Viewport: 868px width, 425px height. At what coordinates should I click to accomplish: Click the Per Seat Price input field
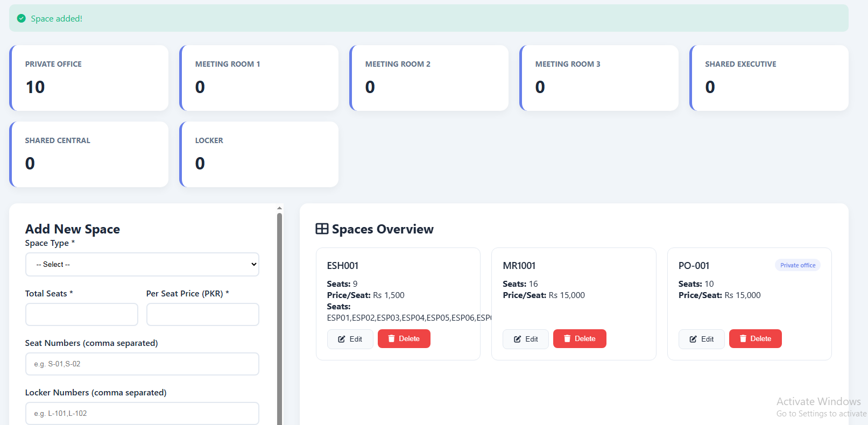tap(202, 314)
